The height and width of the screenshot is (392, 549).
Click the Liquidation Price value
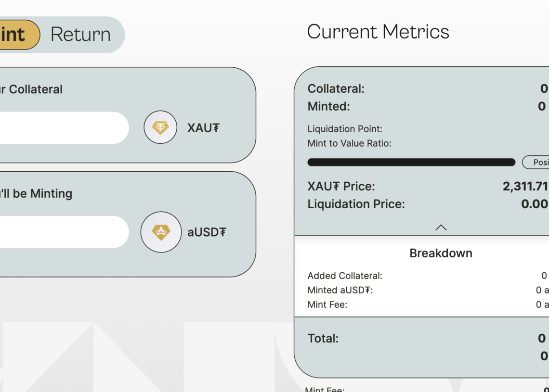point(535,203)
